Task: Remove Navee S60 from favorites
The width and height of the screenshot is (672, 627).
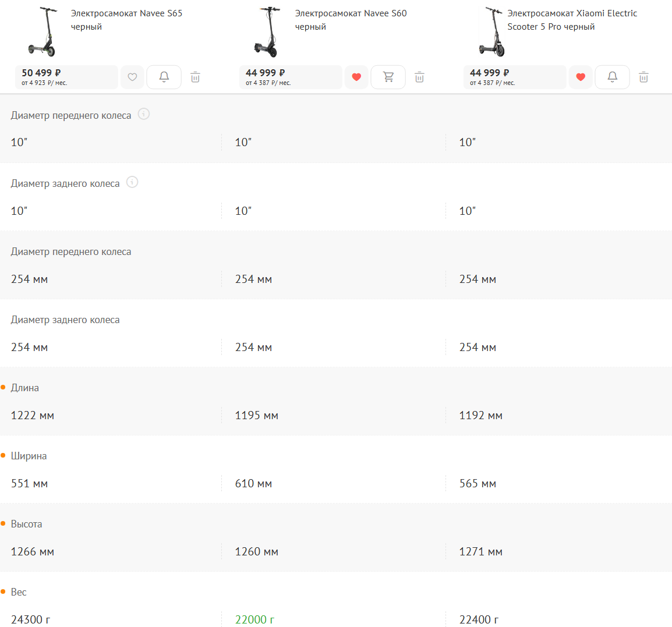Action: (x=356, y=77)
